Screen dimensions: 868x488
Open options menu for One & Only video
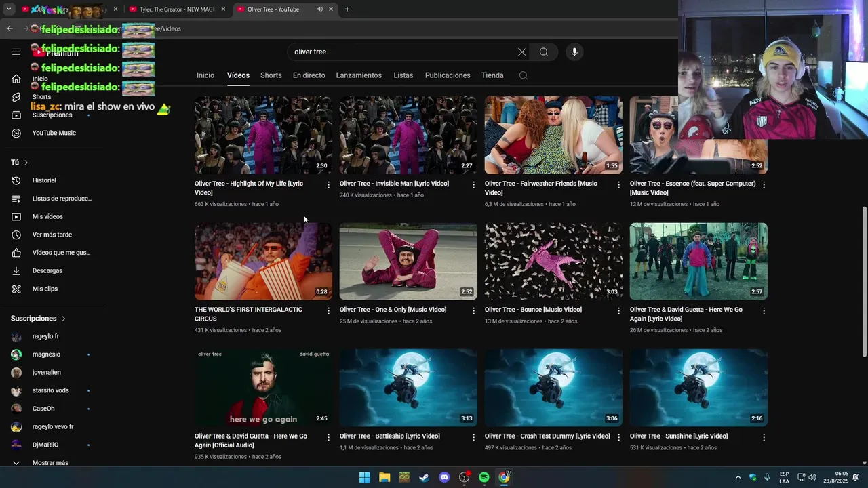point(474,310)
